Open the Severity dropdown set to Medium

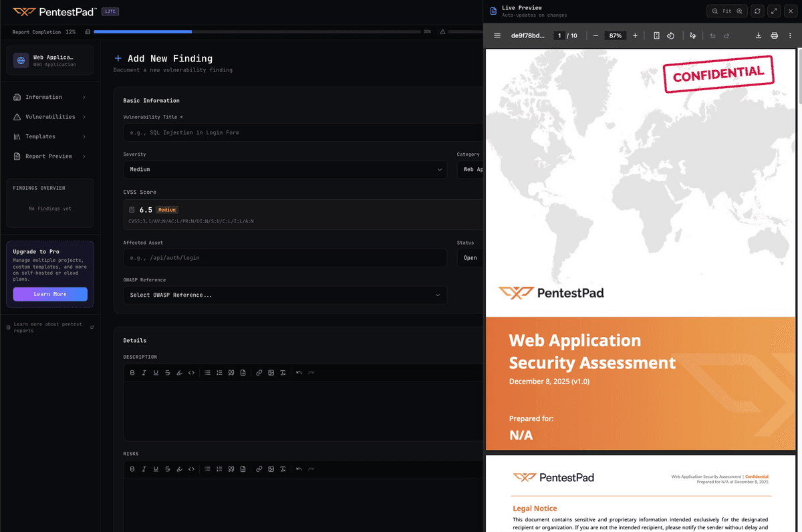(285, 170)
